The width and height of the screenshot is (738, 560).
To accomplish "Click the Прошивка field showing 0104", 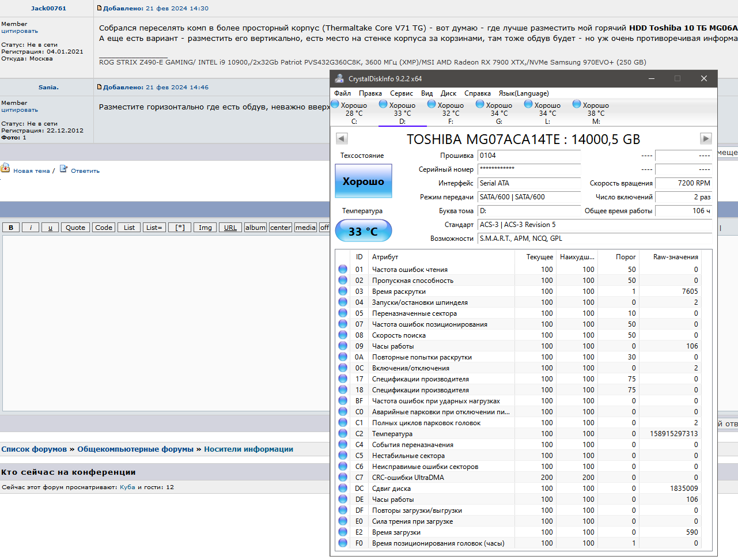I will pyautogui.click(x=529, y=156).
